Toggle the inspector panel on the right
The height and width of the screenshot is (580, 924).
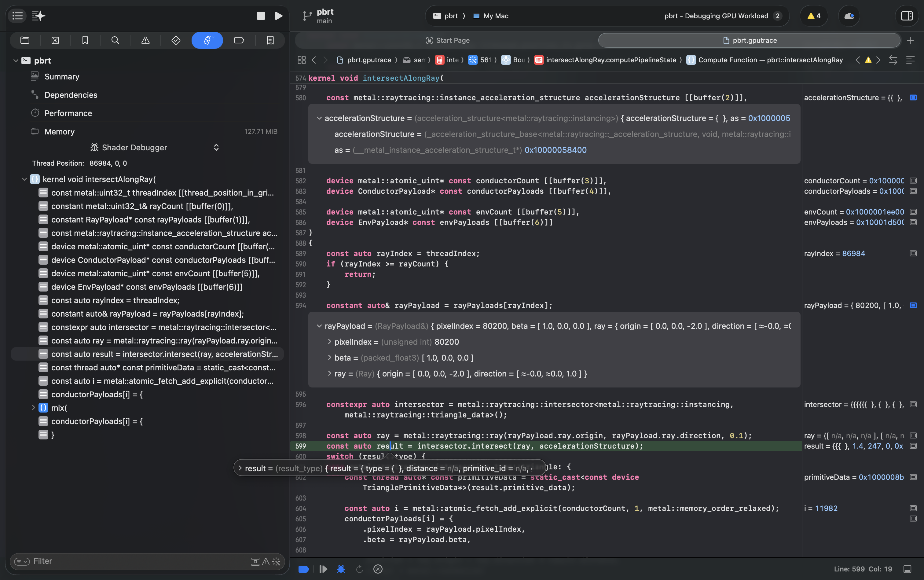(907, 16)
